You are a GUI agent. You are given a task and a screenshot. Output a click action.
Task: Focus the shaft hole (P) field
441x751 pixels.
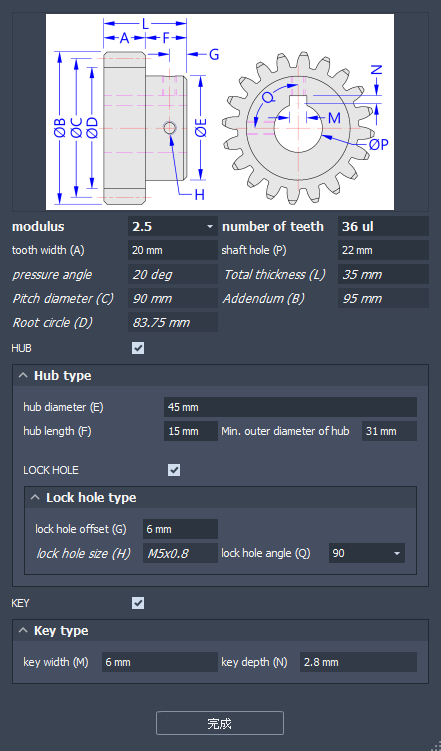[x=383, y=250]
